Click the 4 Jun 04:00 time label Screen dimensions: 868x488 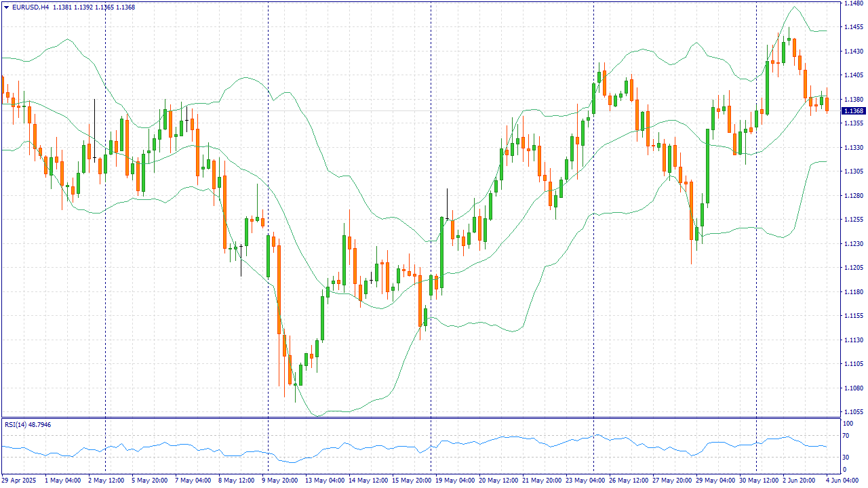coord(844,480)
